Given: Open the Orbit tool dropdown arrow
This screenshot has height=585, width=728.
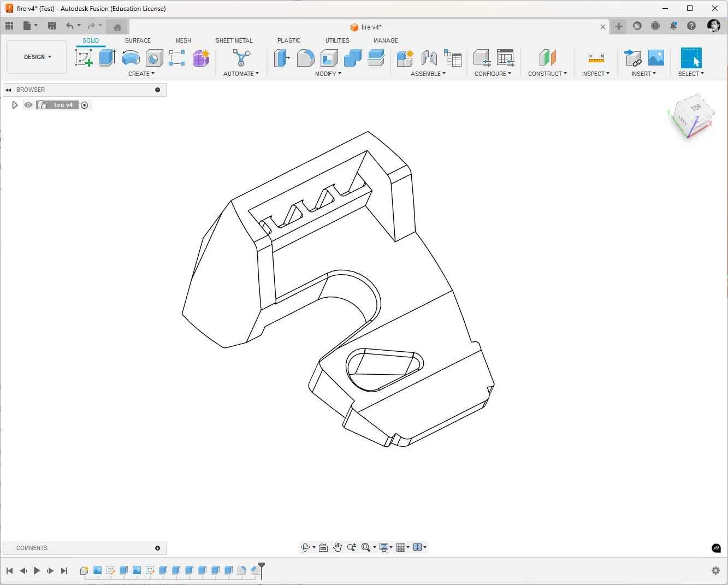Looking at the screenshot, I should [313, 547].
